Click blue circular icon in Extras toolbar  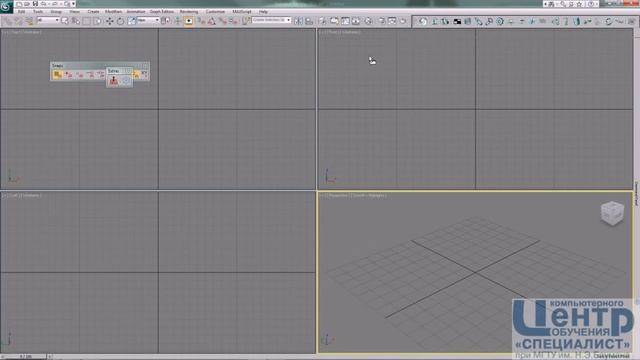(x=126, y=81)
